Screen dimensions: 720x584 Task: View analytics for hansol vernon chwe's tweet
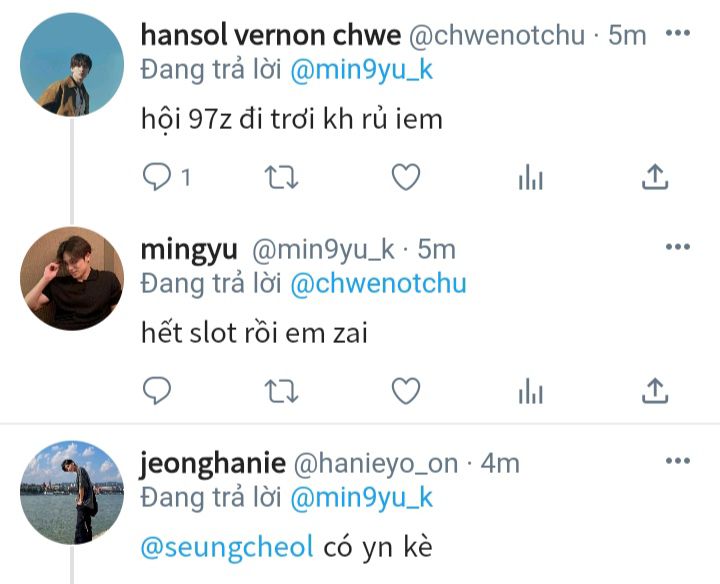(531, 177)
